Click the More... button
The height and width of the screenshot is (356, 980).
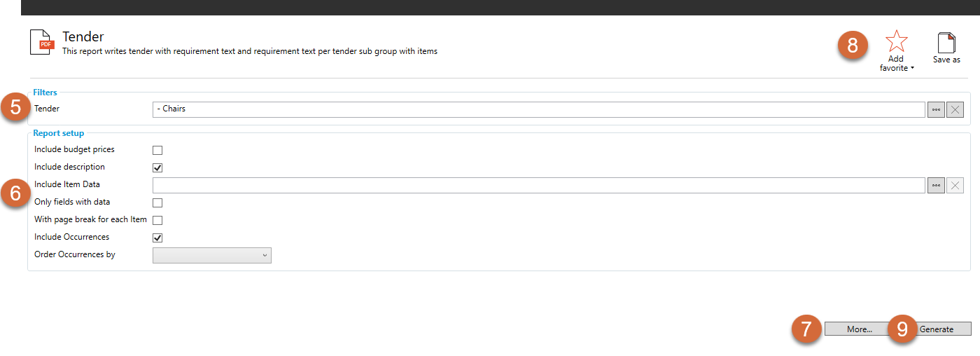[858, 329]
